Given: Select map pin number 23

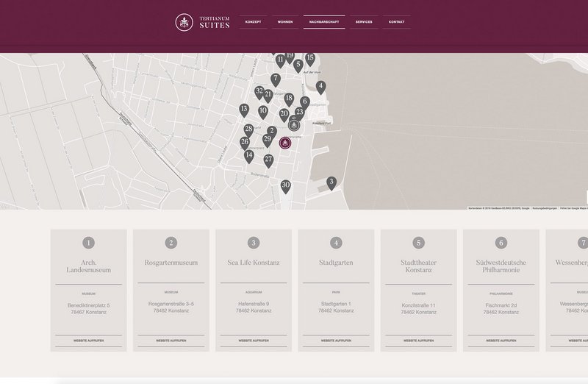Looking at the screenshot, I should [299, 113].
